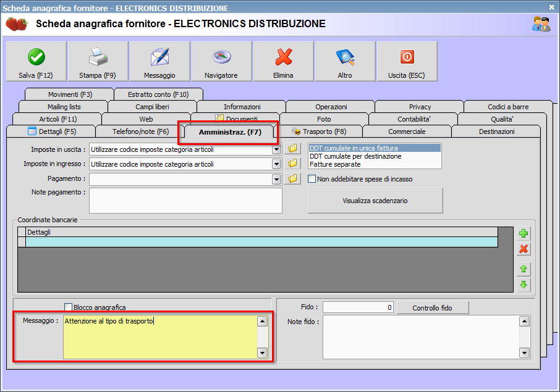Viewport: 560px width, 392px height.
Task: Close the Scheda anagrafica fornitore window
Action: (552, 7)
